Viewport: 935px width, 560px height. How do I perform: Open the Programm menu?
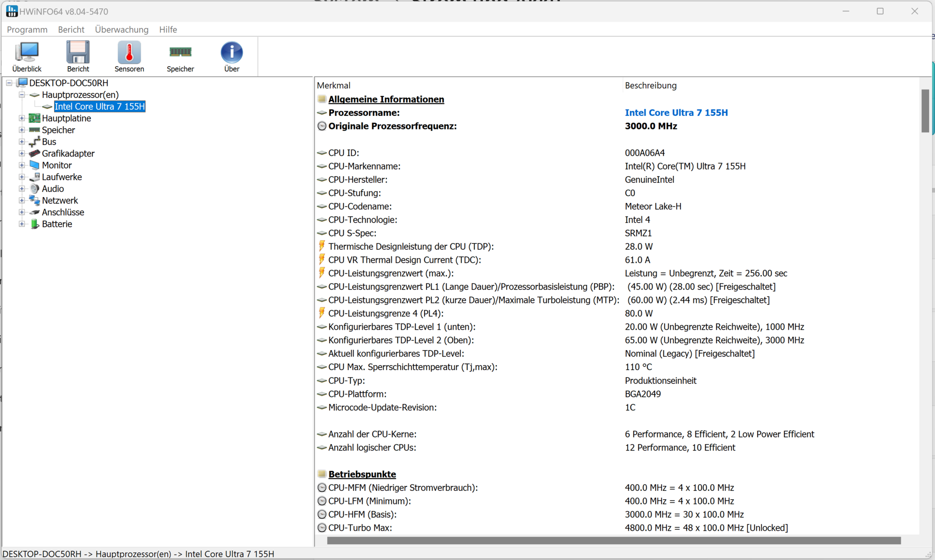tap(27, 30)
